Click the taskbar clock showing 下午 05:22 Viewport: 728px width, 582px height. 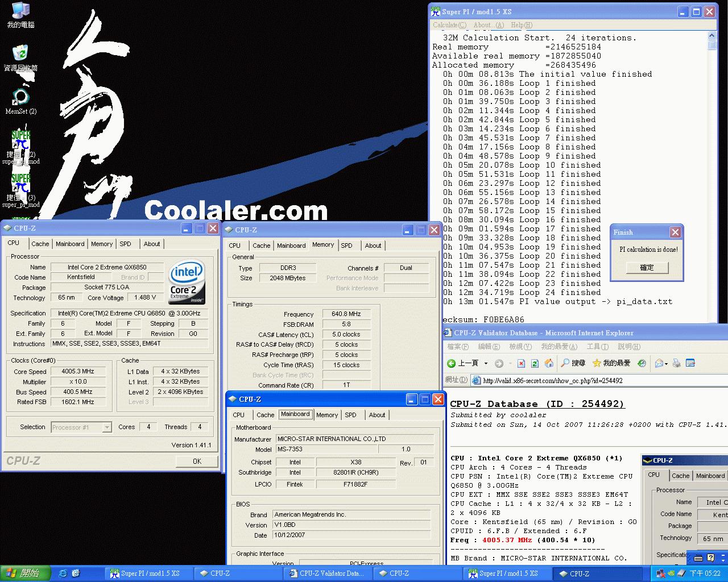705,573
